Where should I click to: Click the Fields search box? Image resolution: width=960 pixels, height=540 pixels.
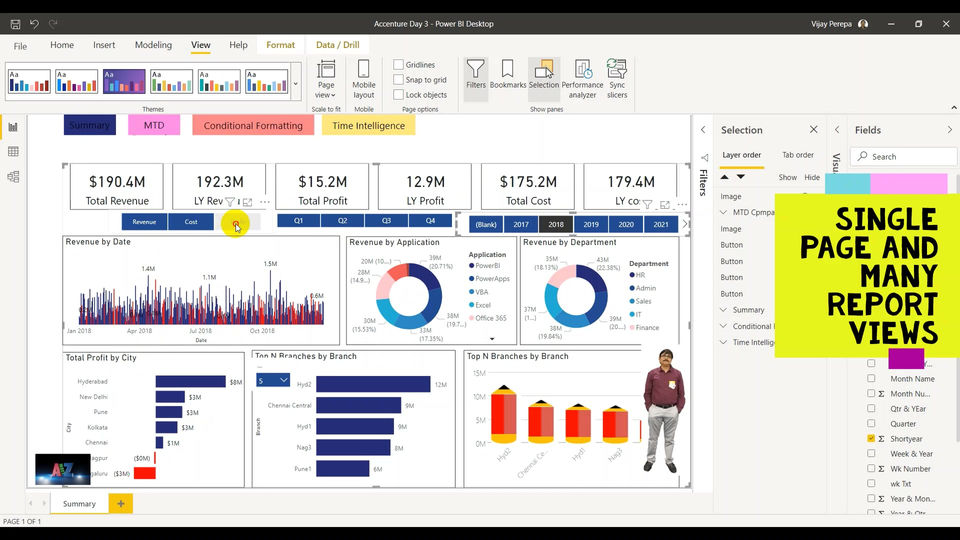904,157
